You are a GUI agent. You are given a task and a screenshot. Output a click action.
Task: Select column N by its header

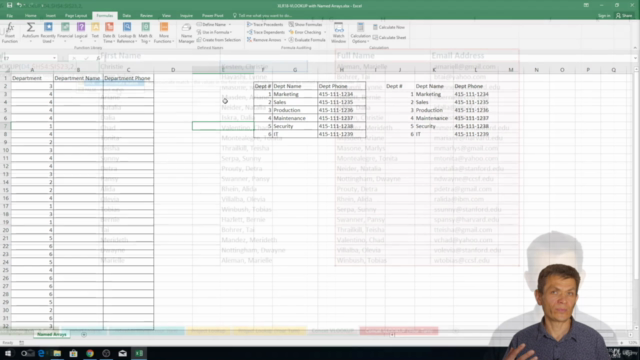click(536, 70)
